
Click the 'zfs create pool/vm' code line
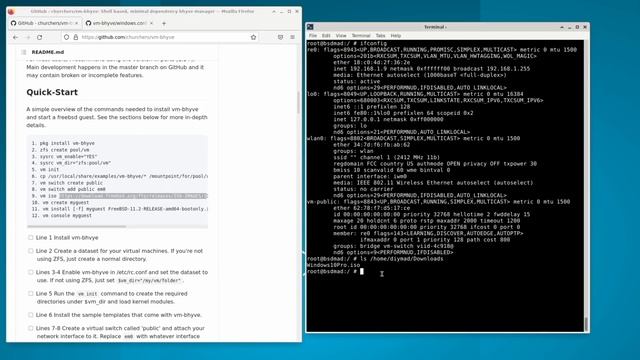[x=64, y=150]
